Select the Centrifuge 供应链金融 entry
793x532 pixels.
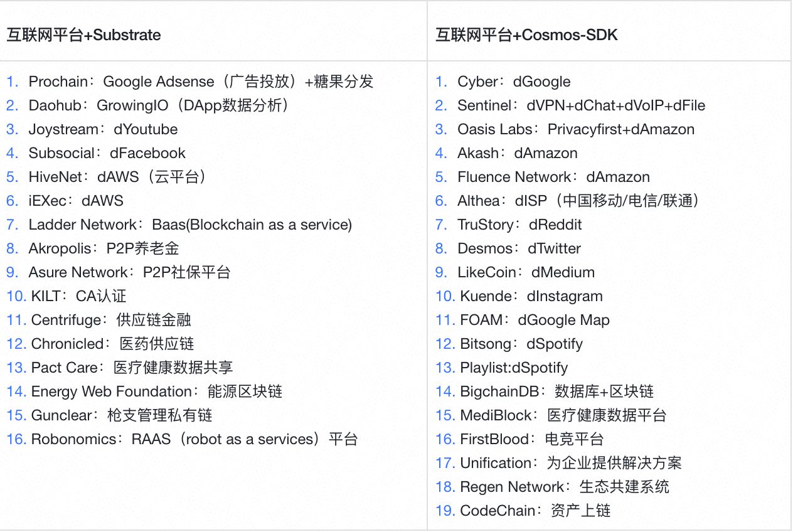(111, 320)
